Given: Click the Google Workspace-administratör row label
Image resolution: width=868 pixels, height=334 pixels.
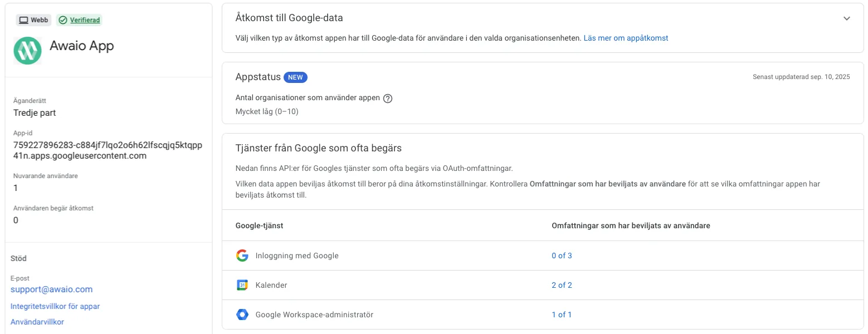Looking at the screenshot, I should 314,315.
